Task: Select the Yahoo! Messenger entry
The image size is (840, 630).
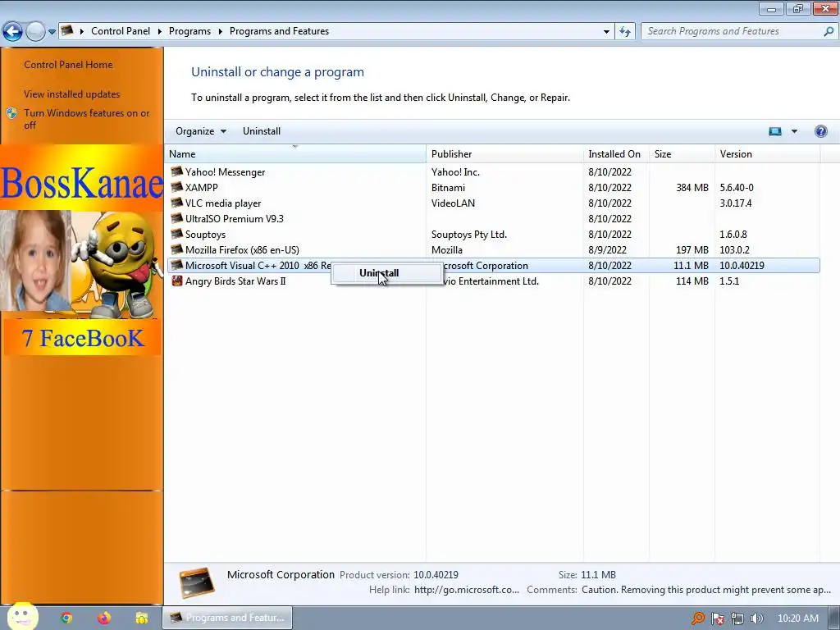Action: (225, 172)
